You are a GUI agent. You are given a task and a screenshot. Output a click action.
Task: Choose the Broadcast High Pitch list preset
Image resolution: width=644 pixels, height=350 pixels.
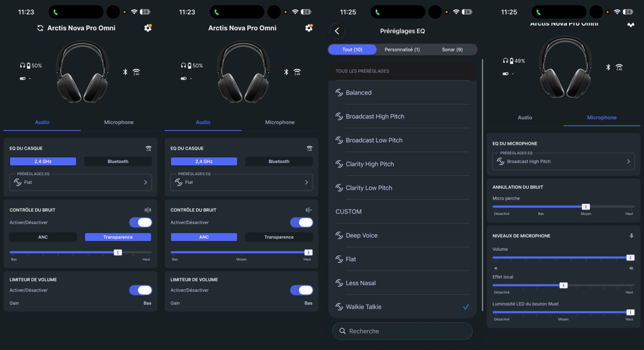pos(402,116)
